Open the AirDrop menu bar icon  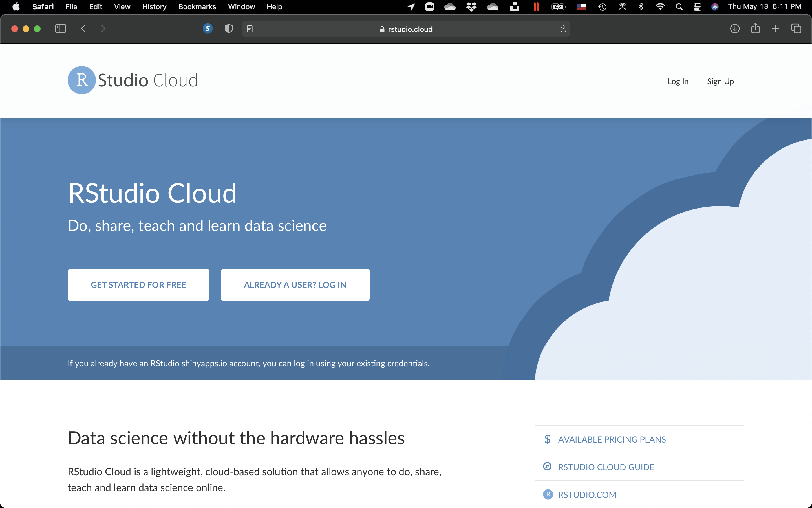coord(623,7)
